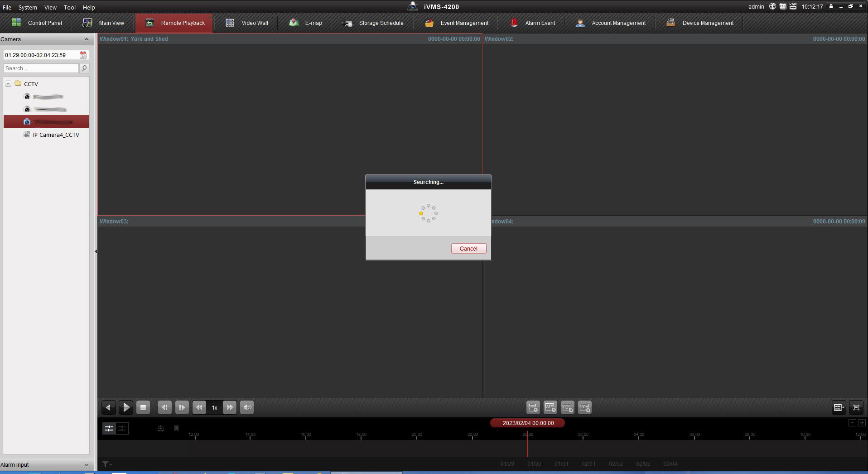Click the 02:00 mark on timeline
868x474 pixels.
[583, 435]
